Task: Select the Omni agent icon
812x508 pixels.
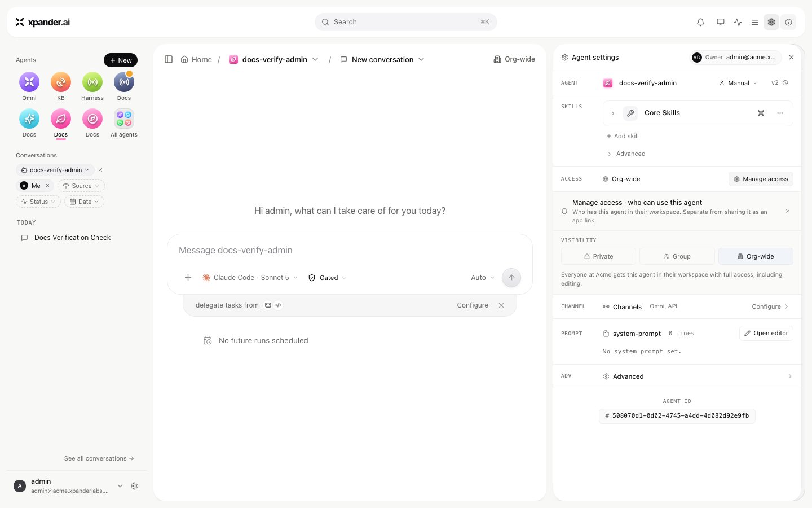Action: (29, 82)
